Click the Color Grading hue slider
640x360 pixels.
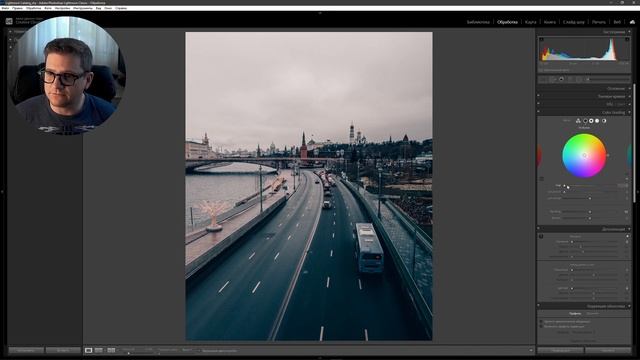click(590, 186)
